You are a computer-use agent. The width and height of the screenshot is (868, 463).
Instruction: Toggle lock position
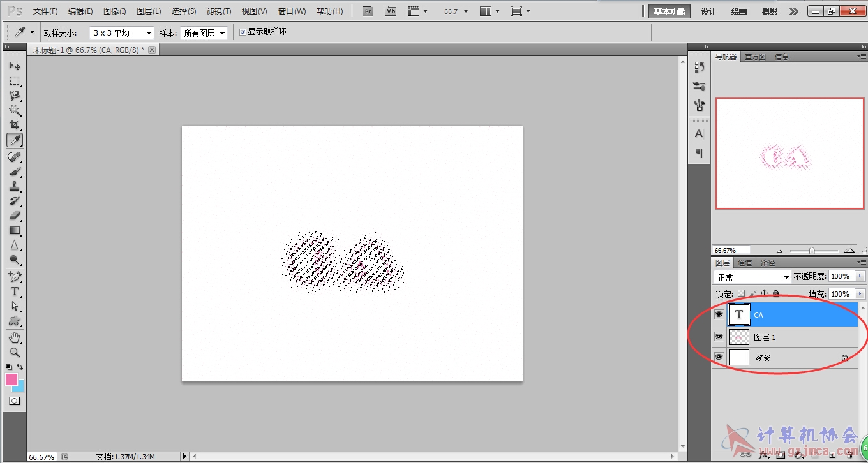point(765,294)
